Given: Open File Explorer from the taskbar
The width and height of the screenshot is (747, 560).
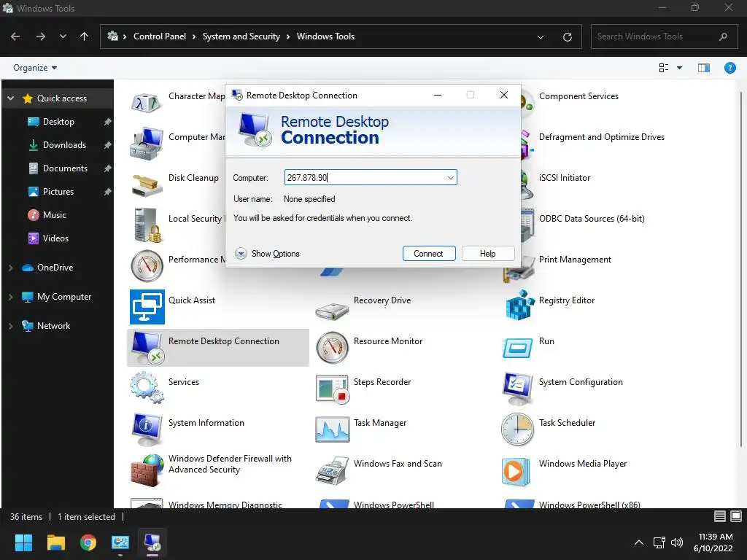Looking at the screenshot, I should [55, 542].
